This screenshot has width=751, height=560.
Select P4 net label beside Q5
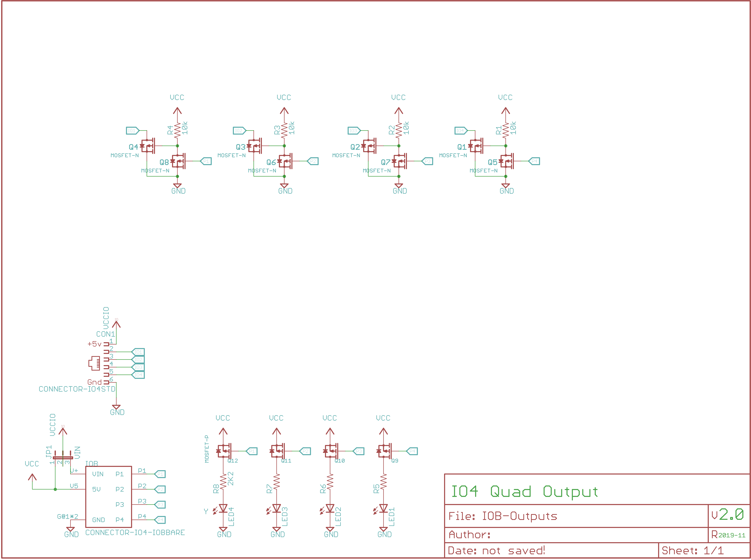(534, 161)
